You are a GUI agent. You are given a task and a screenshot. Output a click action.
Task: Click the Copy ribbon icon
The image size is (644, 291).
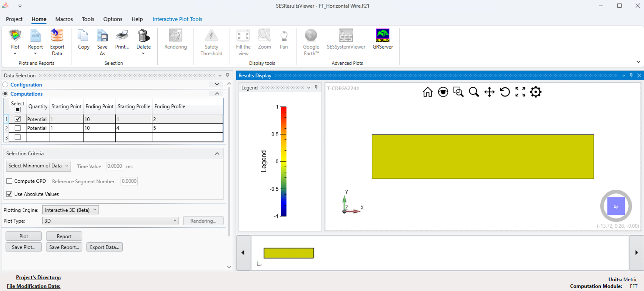pos(84,39)
